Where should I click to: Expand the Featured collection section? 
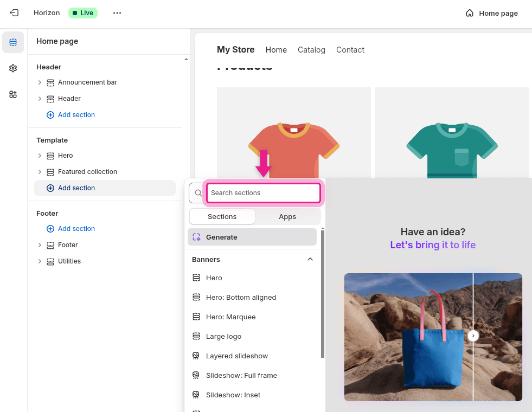(x=40, y=172)
